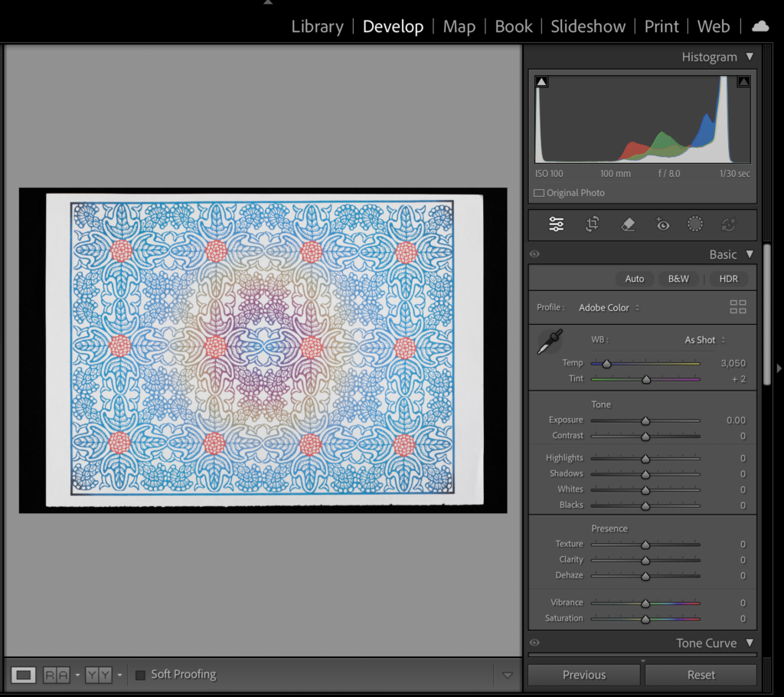This screenshot has height=697, width=784.
Task: Select the Crop overlay tool
Action: click(x=592, y=224)
